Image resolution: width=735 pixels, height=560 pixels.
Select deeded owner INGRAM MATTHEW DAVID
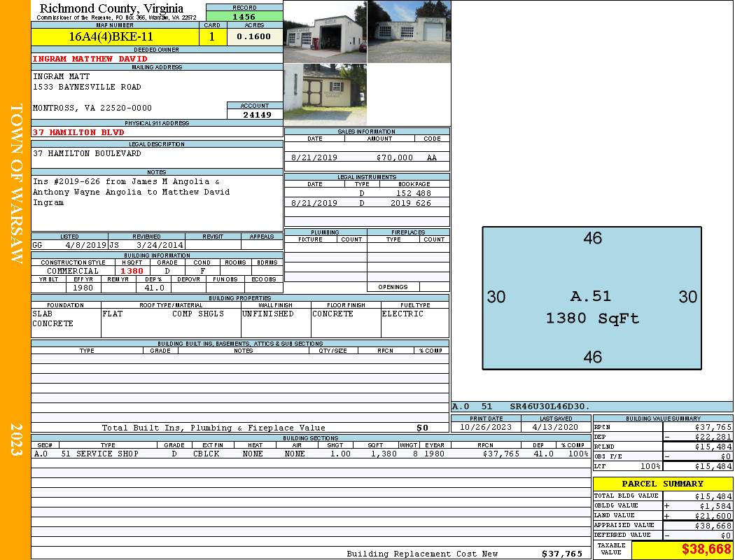click(x=90, y=59)
